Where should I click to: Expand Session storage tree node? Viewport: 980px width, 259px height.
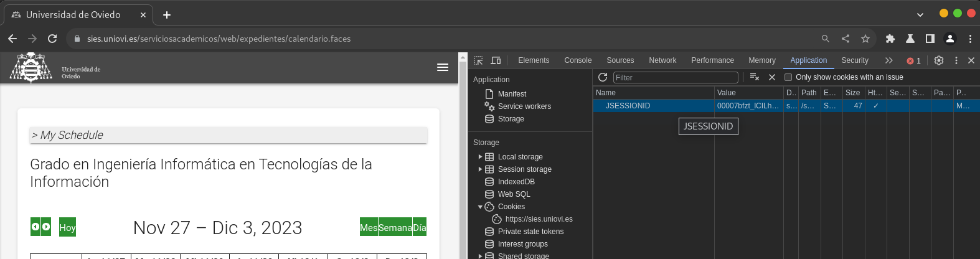click(x=480, y=169)
